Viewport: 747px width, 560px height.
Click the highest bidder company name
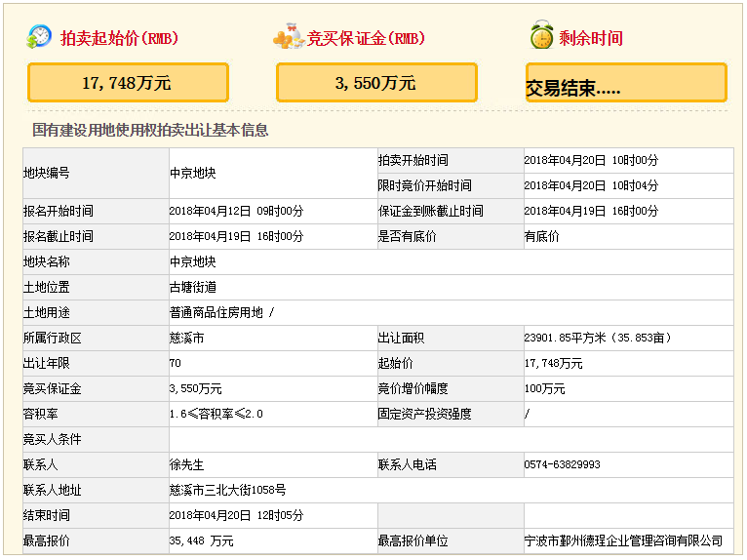point(623,540)
